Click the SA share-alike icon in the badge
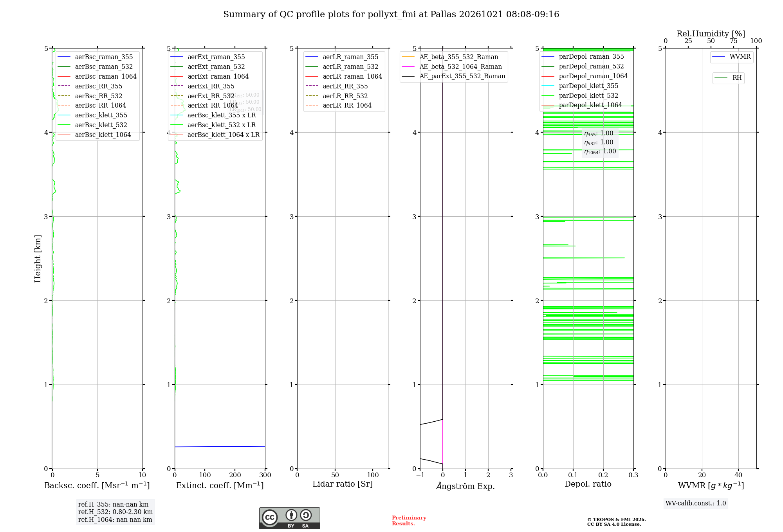The height and width of the screenshot is (532, 783). pos(306,515)
